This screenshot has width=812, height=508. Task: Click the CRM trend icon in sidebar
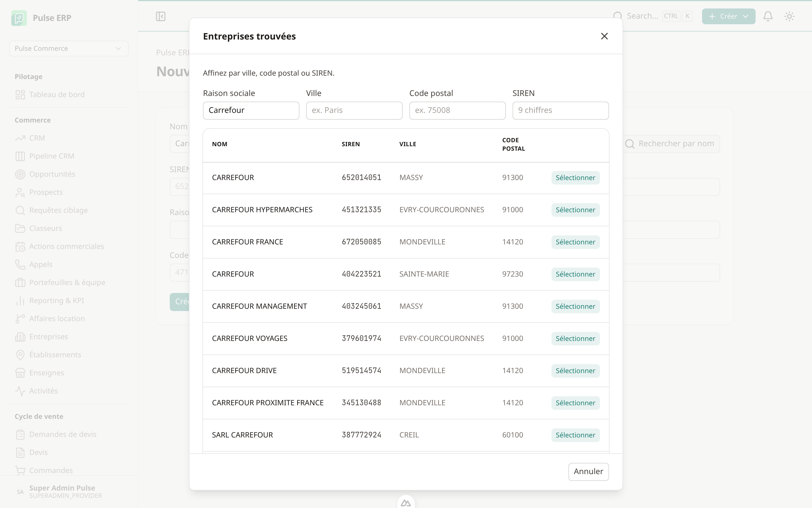pyautogui.click(x=20, y=138)
